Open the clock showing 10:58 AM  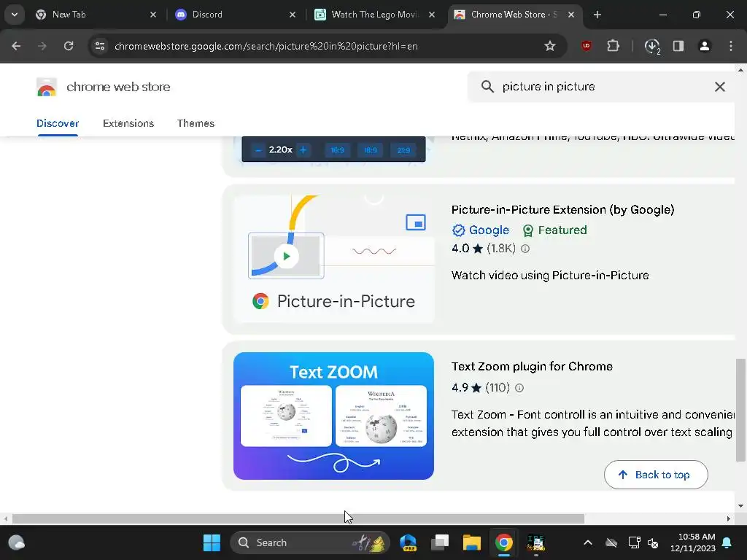693,542
